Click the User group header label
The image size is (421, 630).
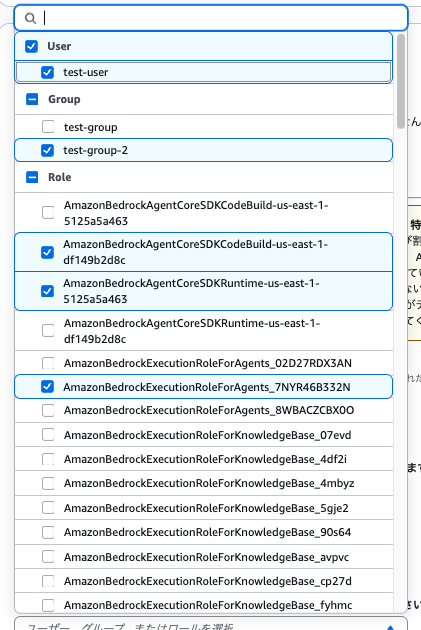[x=59, y=46]
